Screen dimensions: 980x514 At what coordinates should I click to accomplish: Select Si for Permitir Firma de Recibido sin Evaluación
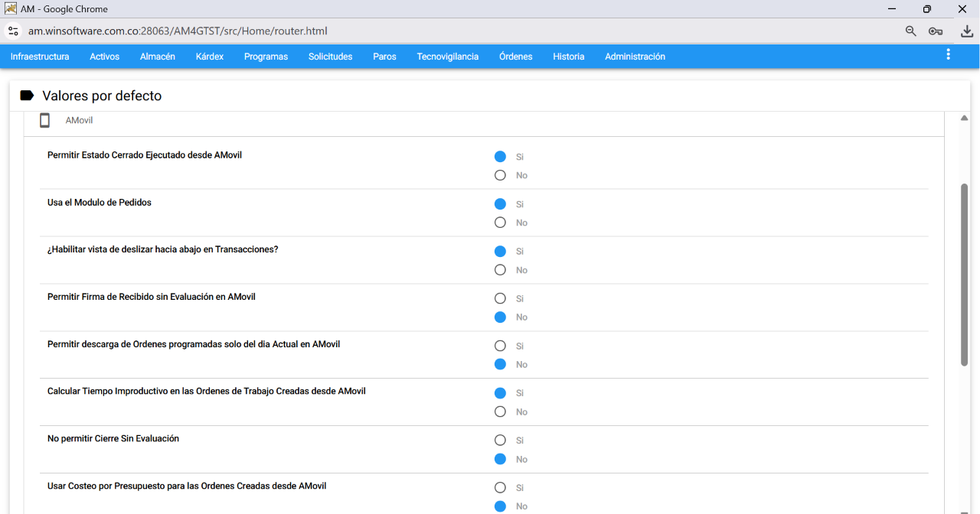click(x=500, y=298)
